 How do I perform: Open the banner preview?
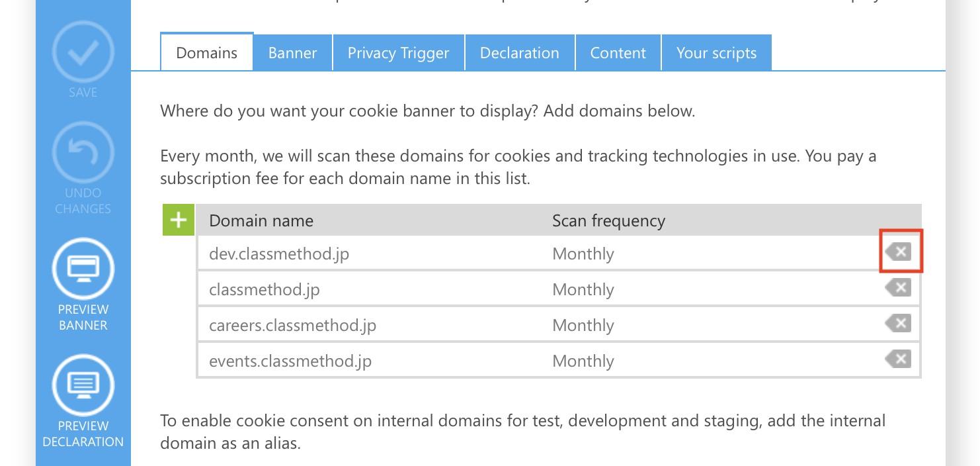pos(83,269)
